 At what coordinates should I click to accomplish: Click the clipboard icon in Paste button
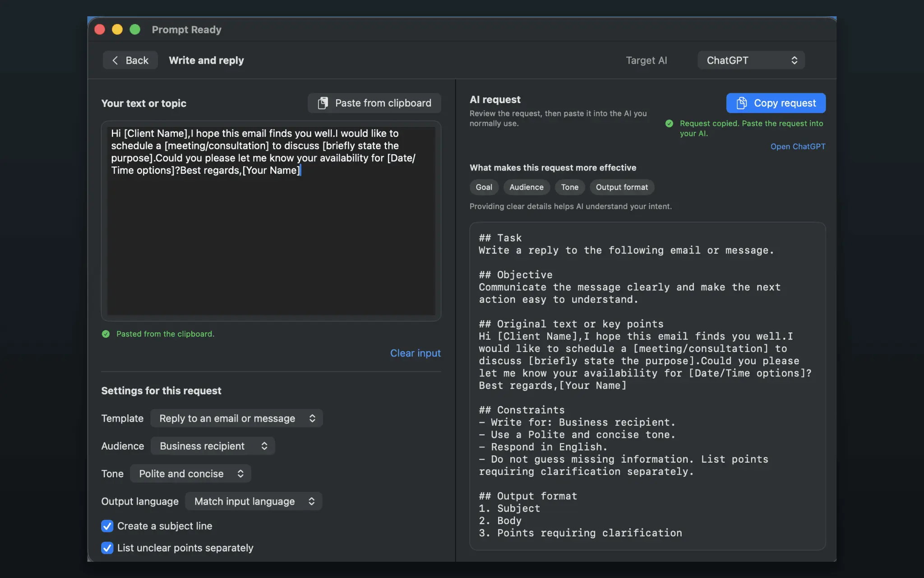coord(323,103)
